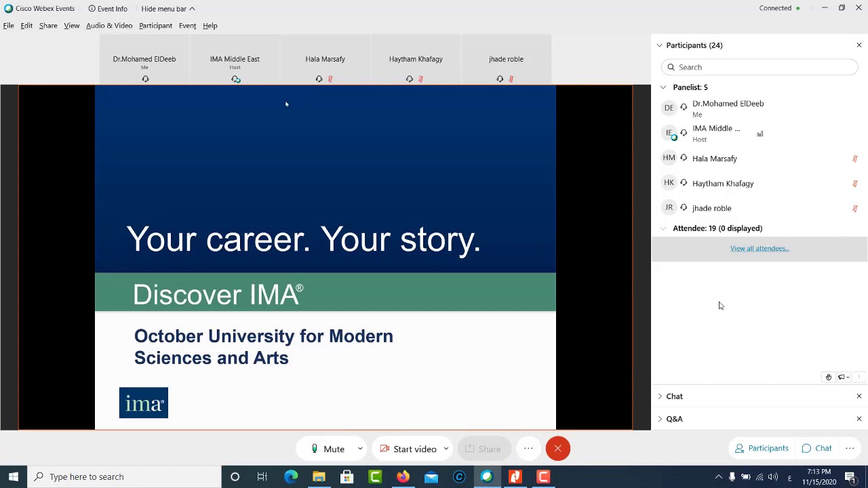868x488 pixels.
Task: Open the feedback megaphone dropdown
Action: coord(844,378)
